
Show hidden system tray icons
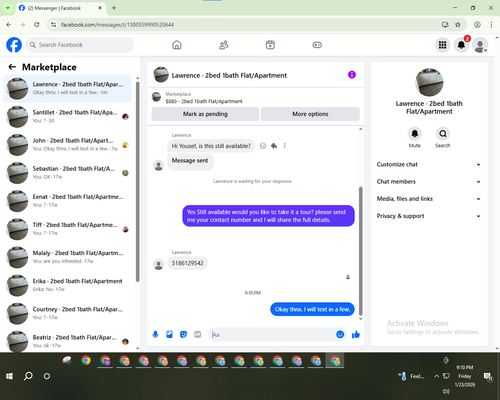[436, 376]
